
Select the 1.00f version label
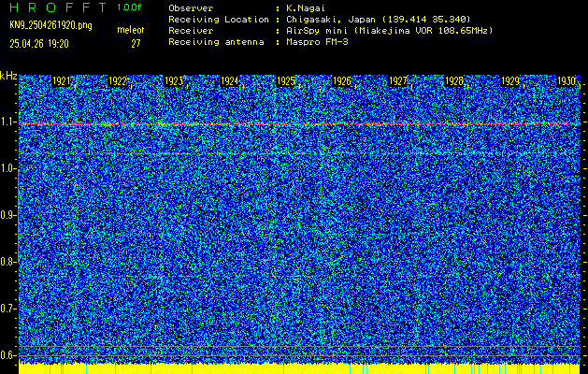pos(129,7)
